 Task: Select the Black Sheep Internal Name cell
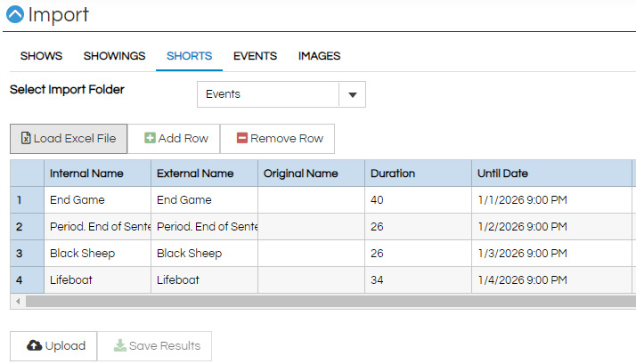click(97, 254)
